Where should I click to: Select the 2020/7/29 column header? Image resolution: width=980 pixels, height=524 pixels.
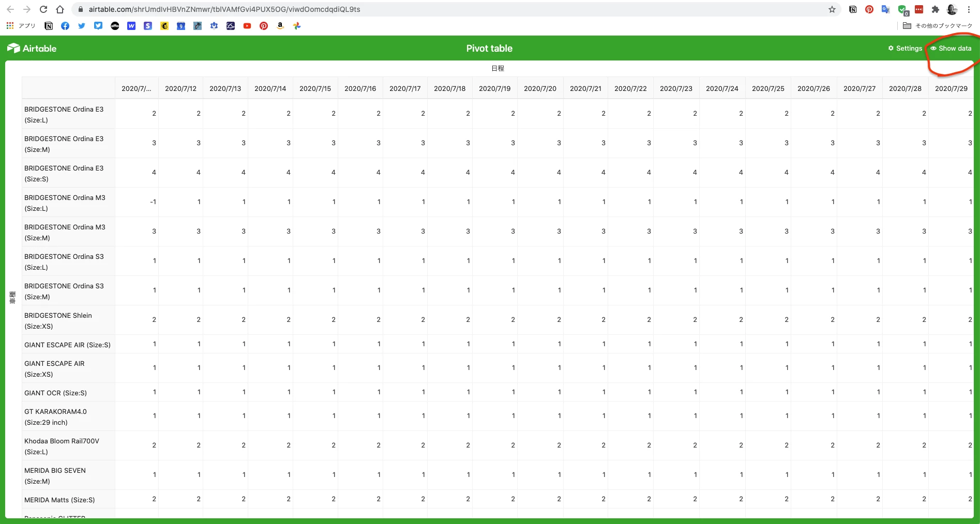coord(951,88)
